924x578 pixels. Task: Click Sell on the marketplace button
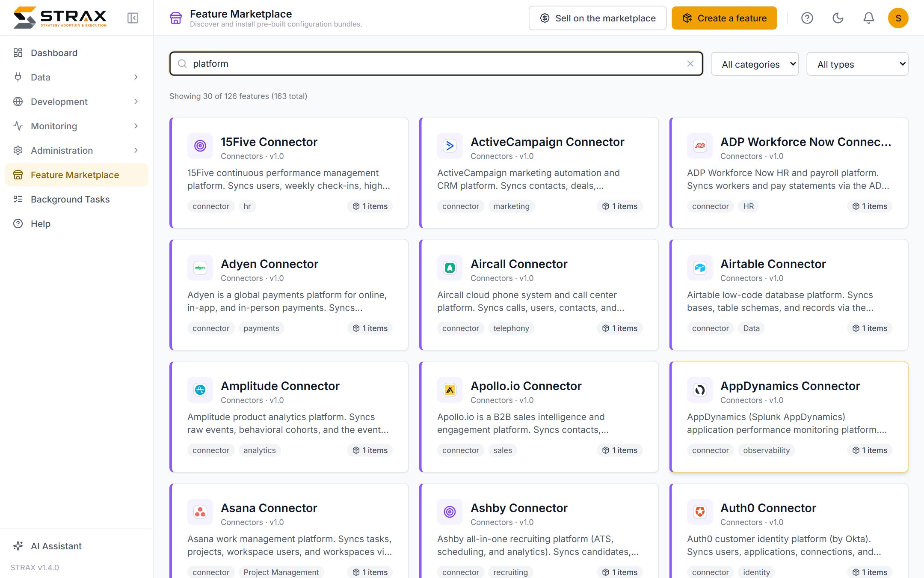click(598, 18)
